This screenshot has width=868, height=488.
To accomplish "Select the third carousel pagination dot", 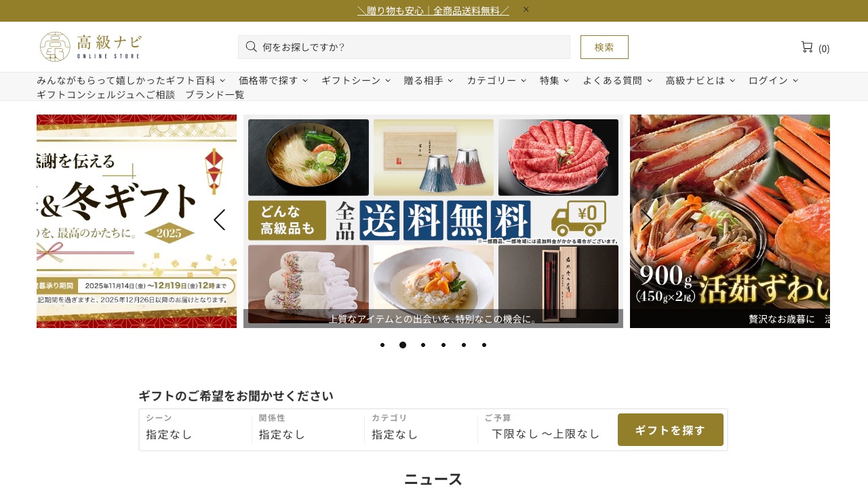I will 423,345.
